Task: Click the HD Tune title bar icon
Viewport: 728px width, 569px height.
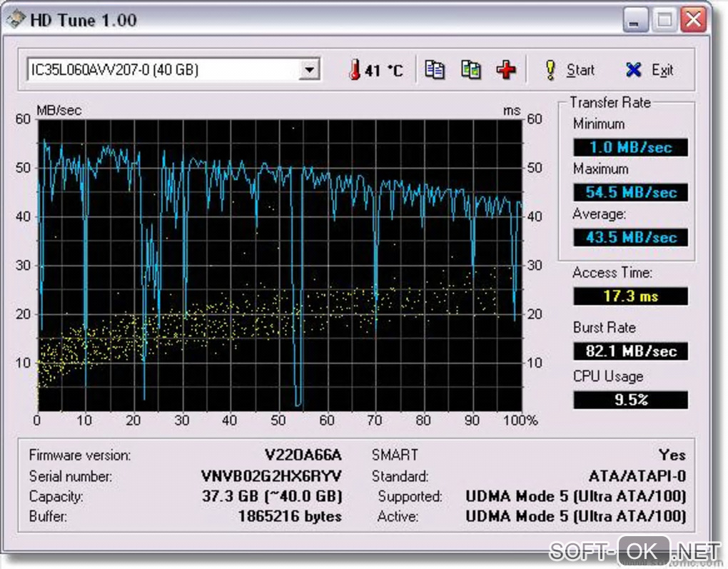Action: click(x=16, y=19)
